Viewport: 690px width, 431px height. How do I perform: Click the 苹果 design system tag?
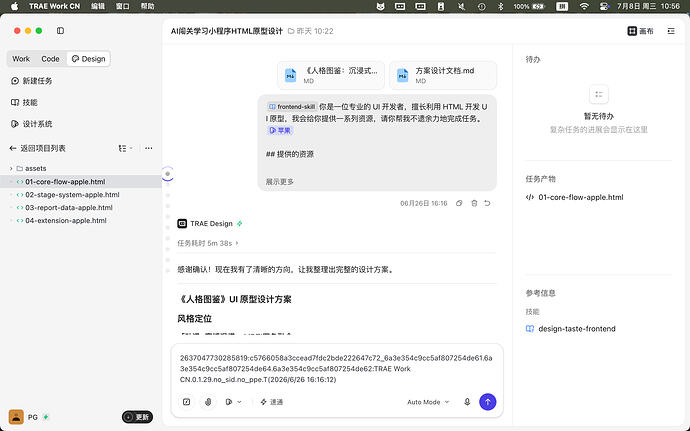[280, 130]
